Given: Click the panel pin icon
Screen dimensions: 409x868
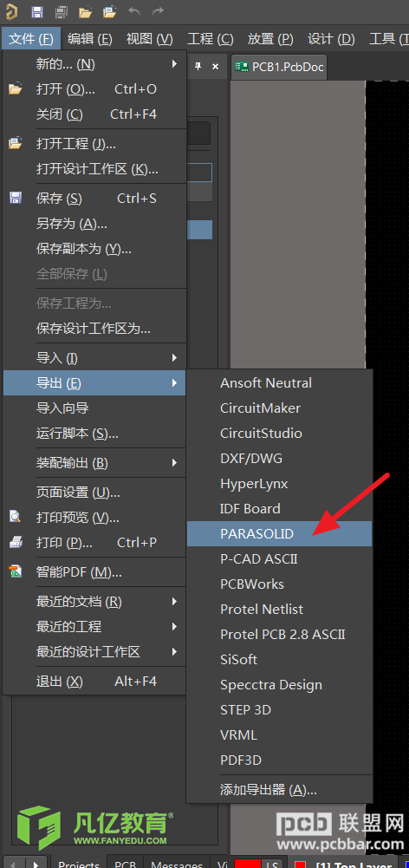Looking at the screenshot, I should pyautogui.click(x=198, y=67).
